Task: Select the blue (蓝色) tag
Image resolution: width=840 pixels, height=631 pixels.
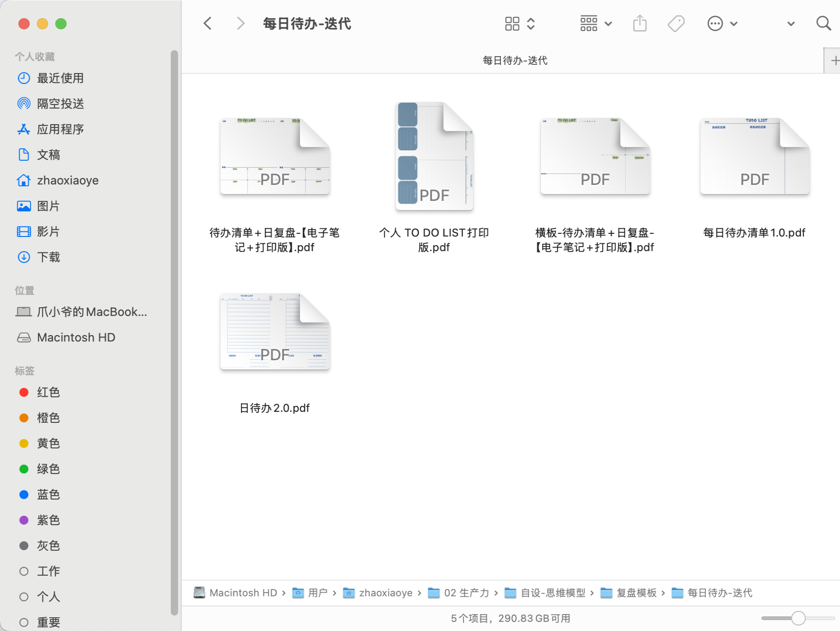Action: [x=48, y=494]
